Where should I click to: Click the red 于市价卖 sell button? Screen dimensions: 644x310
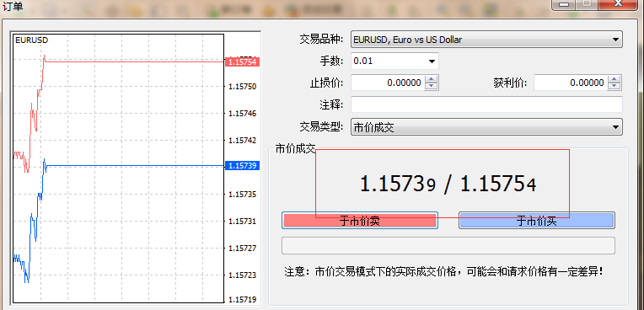coord(360,221)
